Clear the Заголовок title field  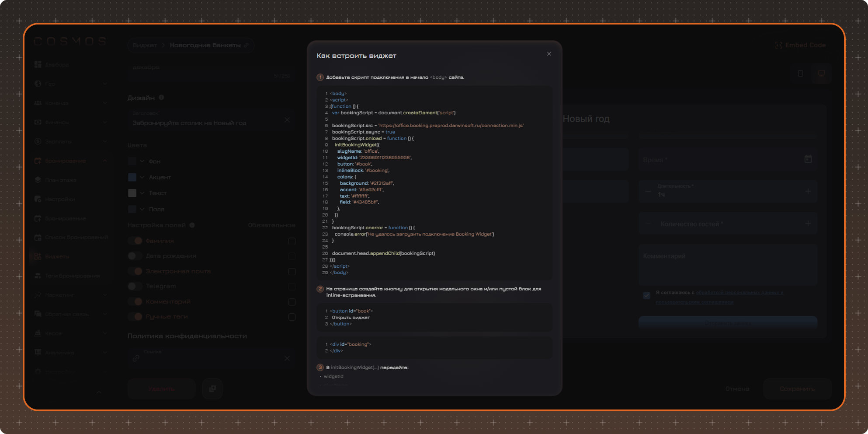click(x=287, y=119)
